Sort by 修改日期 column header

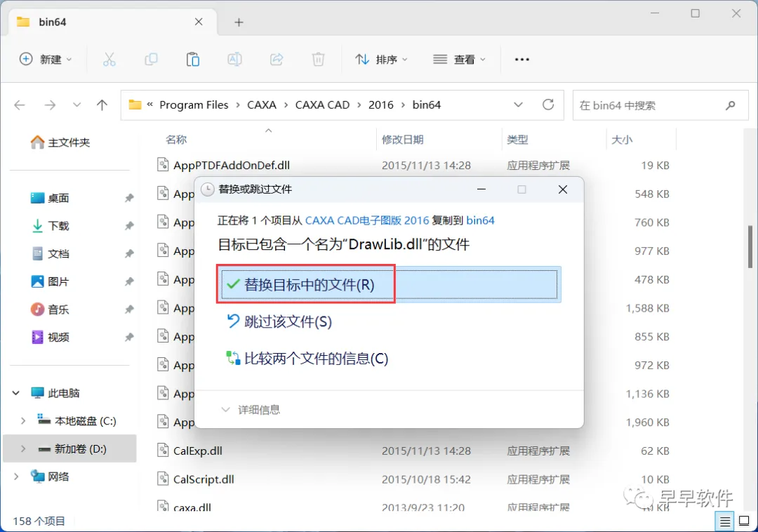(x=403, y=140)
